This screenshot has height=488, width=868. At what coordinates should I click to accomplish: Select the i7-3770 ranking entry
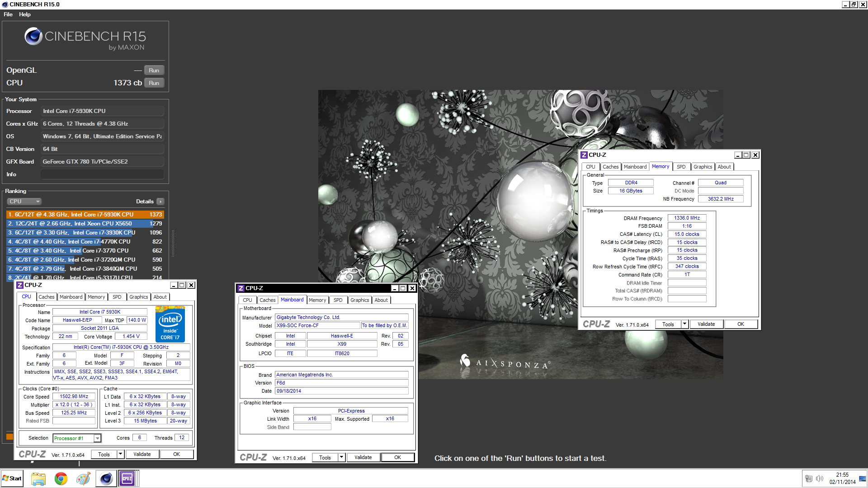85,251
